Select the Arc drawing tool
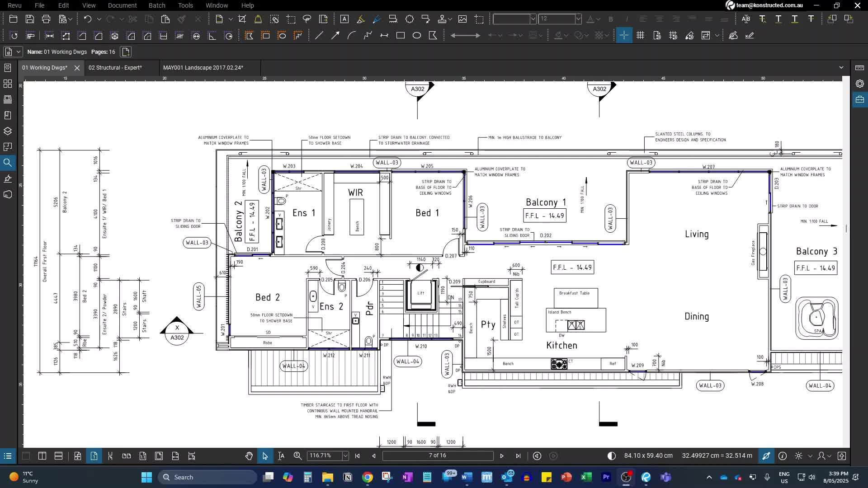Viewport: 868px width, 488px height. click(352, 36)
